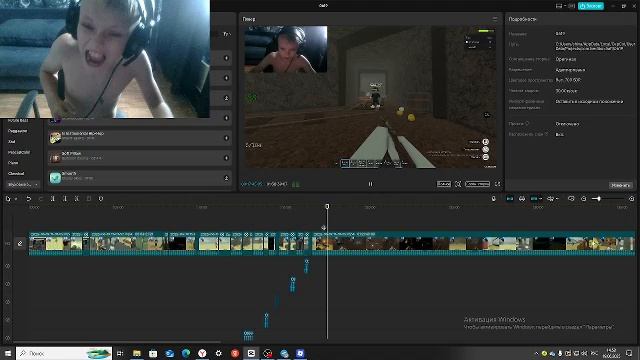Choose the Select cursor tool in timeline toolbar

pyautogui.click(x=8, y=199)
